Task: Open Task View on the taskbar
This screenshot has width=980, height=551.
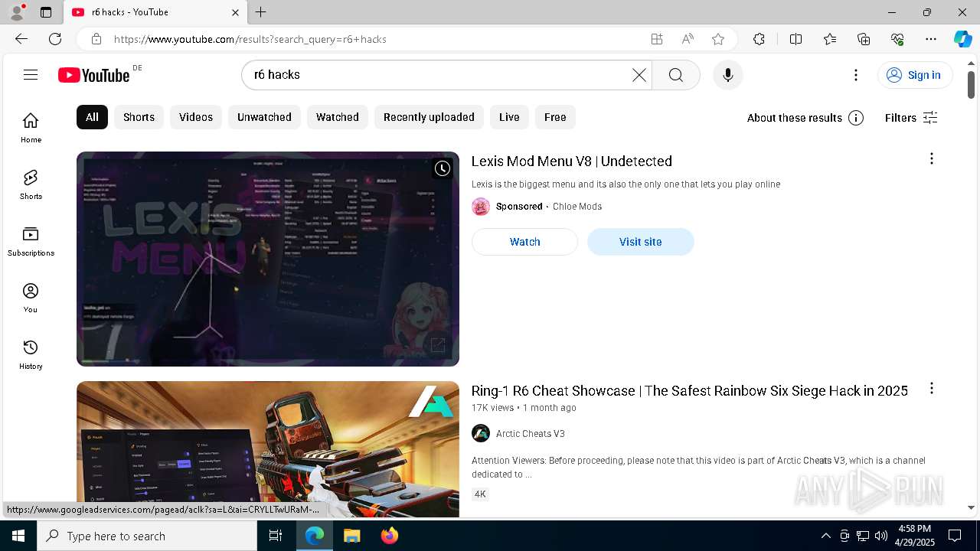Action: click(276, 536)
